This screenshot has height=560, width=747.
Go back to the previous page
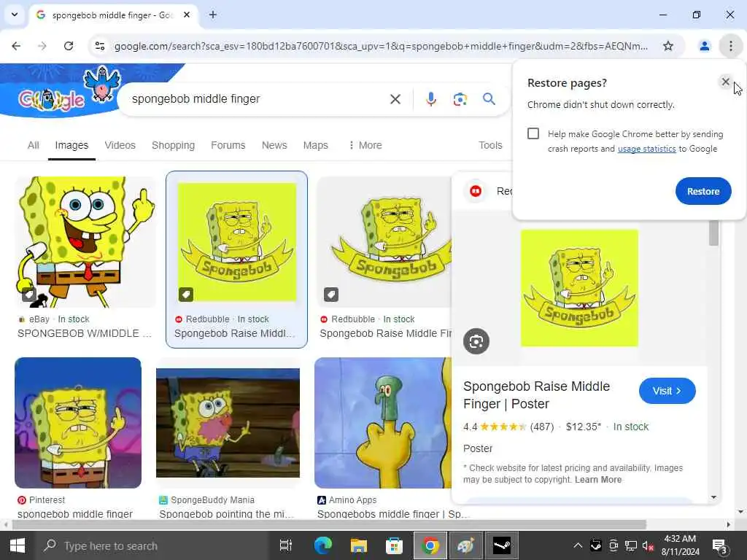pos(16,46)
